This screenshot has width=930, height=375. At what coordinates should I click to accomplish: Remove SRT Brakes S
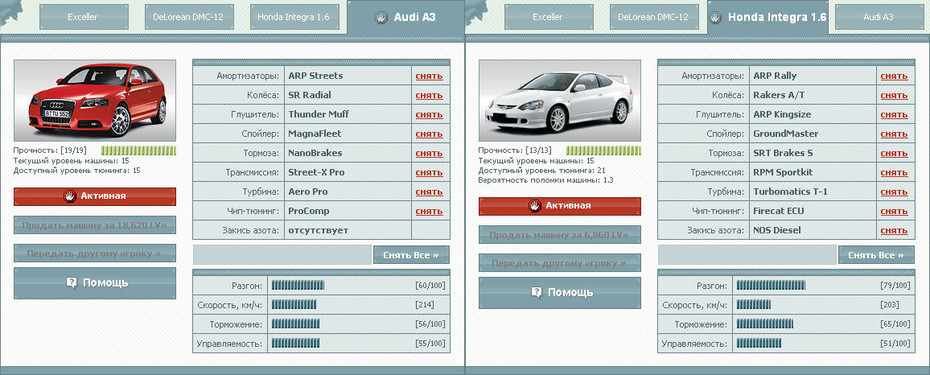(894, 153)
